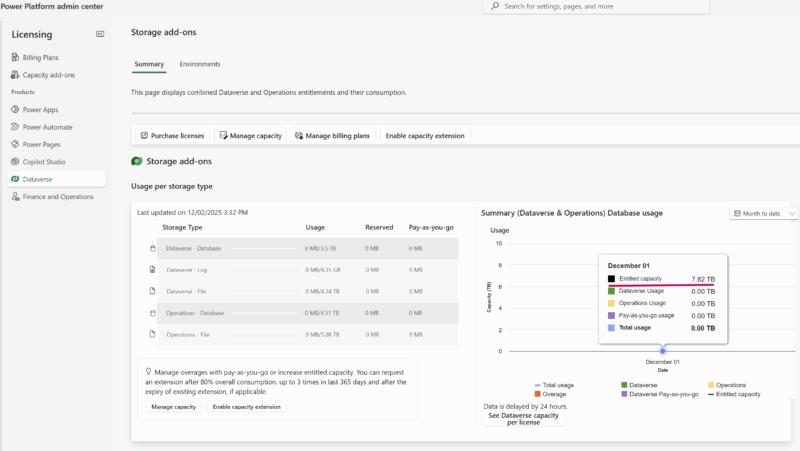The height and width of the screenshot is (451, 800).
Task: Switch to the Environments tab
Action: point(200,64)
